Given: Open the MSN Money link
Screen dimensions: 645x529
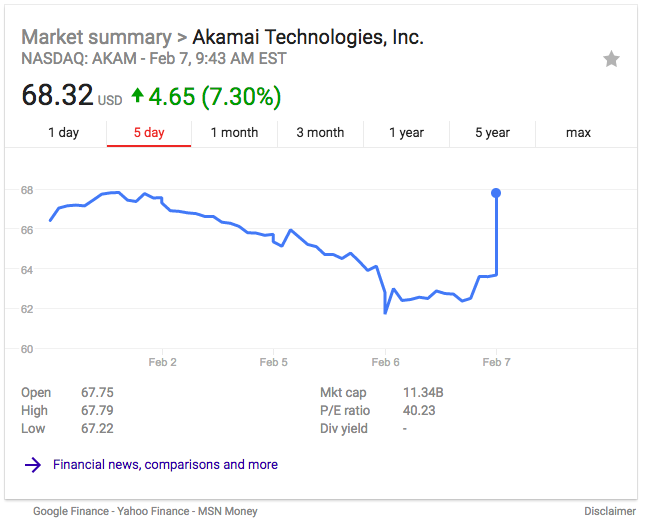Looking at the screenshot, I should tap(227, 511).
